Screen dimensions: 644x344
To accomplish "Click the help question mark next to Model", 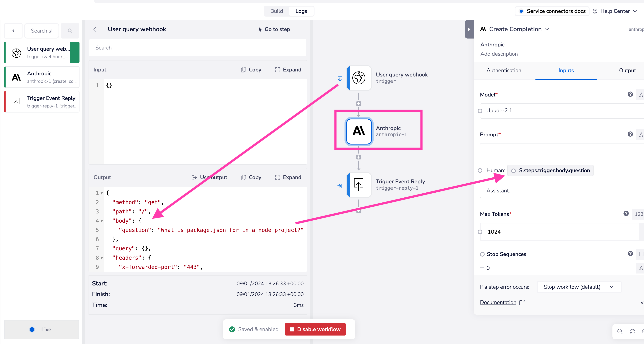I will (x=630, y=94).
